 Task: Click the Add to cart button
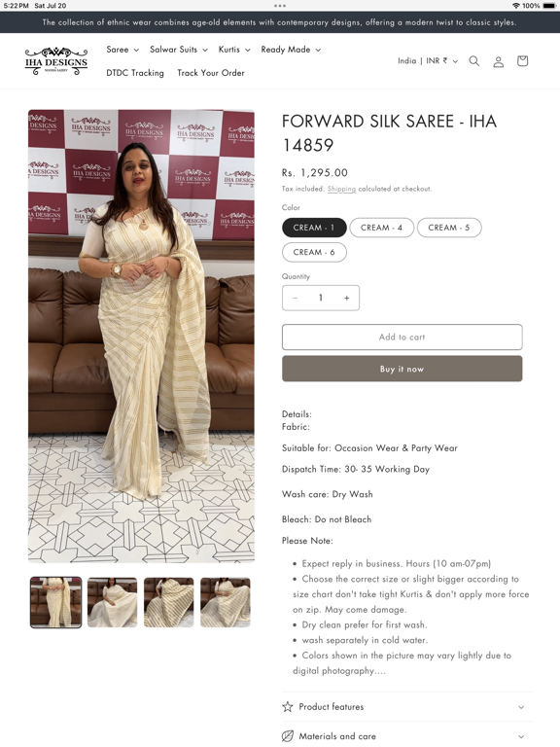[x=402, y=338]
